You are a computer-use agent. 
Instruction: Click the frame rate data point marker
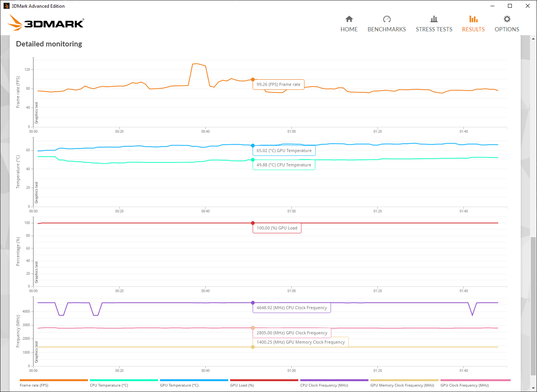point(253,79)
